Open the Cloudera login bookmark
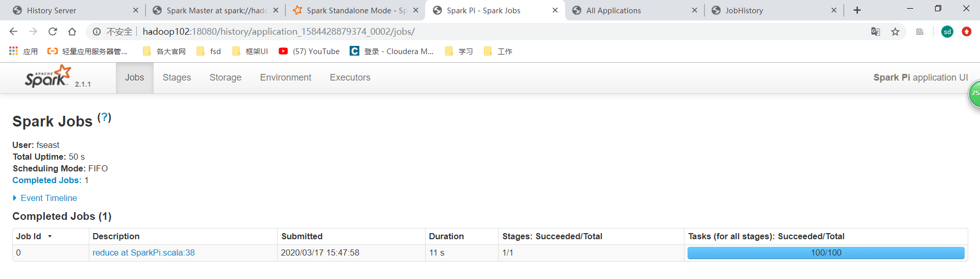 coord(391,51)
